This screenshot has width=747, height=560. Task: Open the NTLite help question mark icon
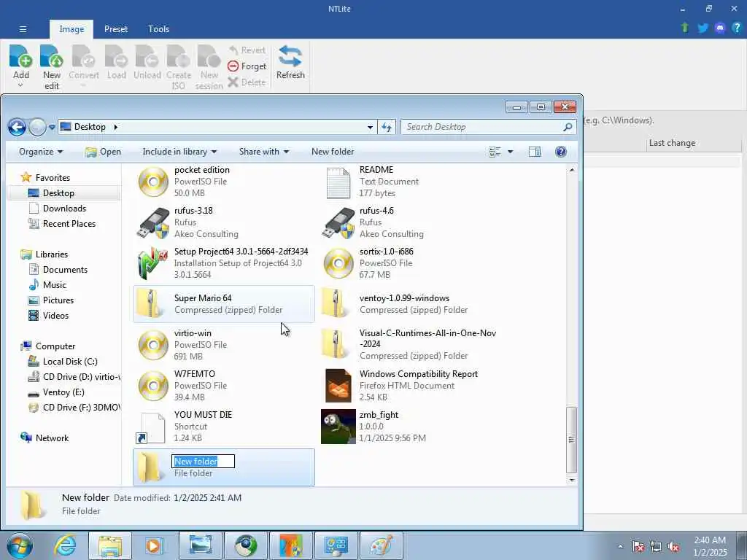click(x=737, y=28)
